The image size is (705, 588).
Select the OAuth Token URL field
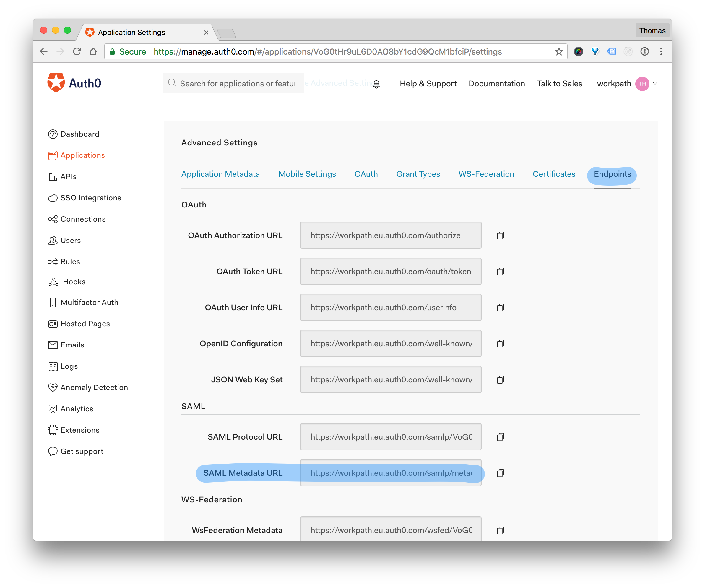pos(391,271)
